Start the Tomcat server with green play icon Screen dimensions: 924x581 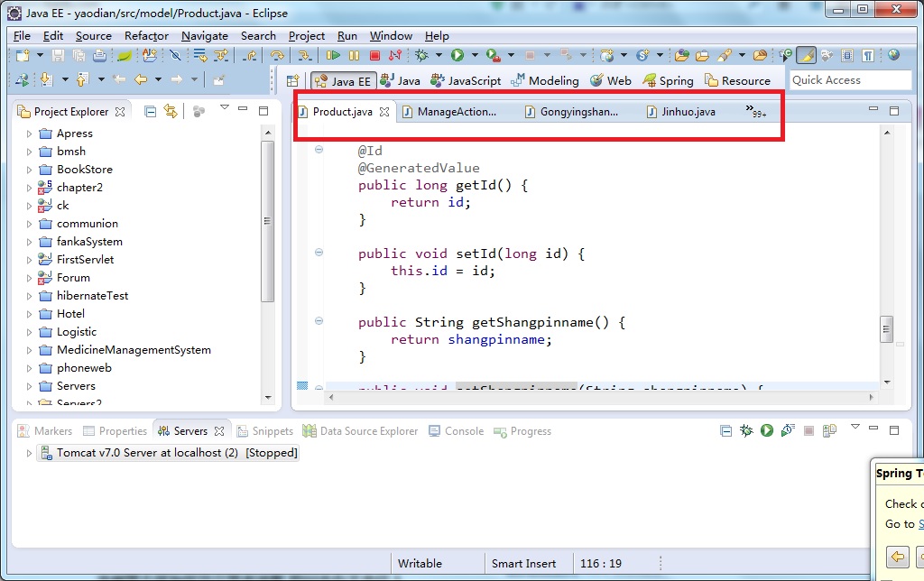tap(766, 431)
